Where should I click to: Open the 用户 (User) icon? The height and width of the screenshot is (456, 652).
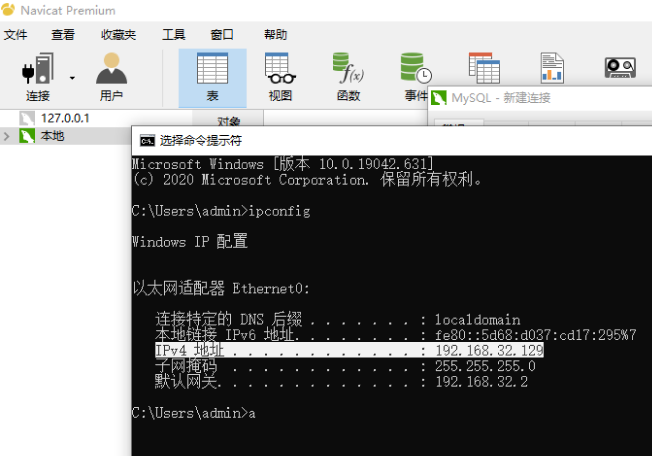(x=111, y=69)
